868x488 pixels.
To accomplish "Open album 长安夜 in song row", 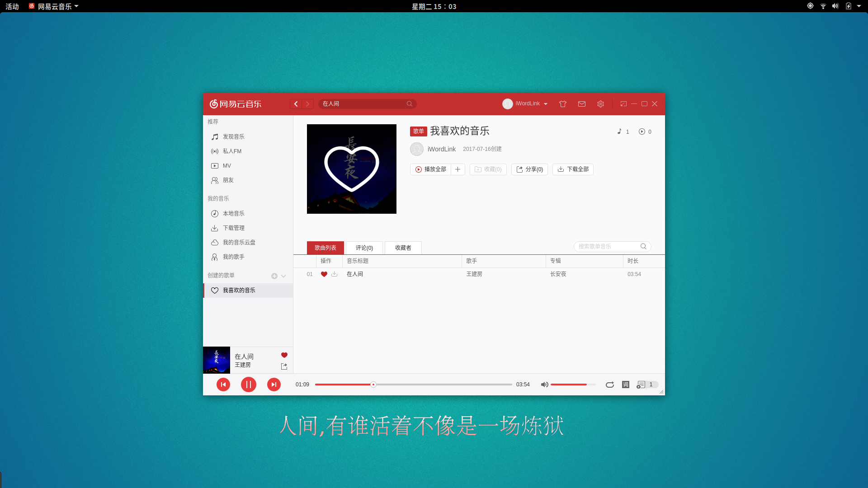I will (558, 274).
